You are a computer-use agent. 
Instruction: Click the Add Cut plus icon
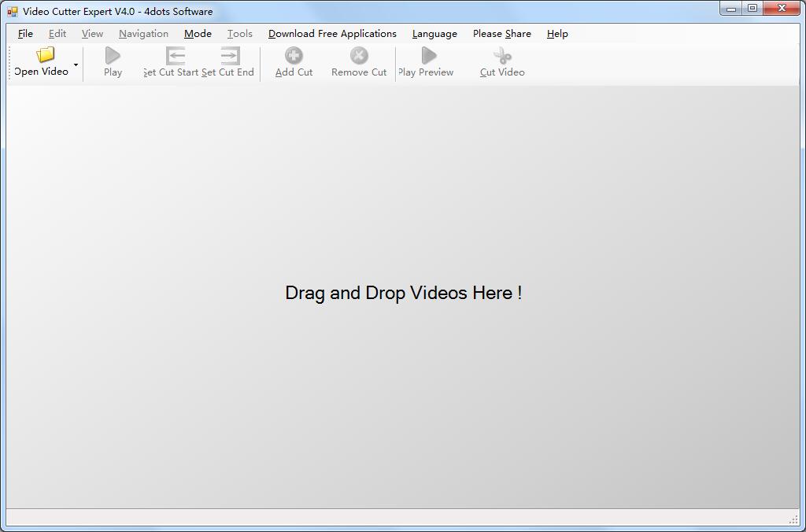click(x=294, y=55)
